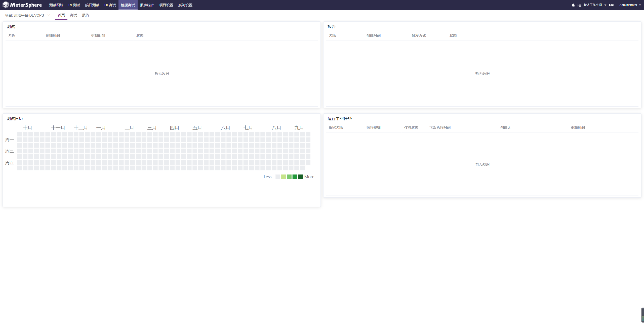Open the Administrator user dropdown
Screen dimensions: 644x324
630,5
